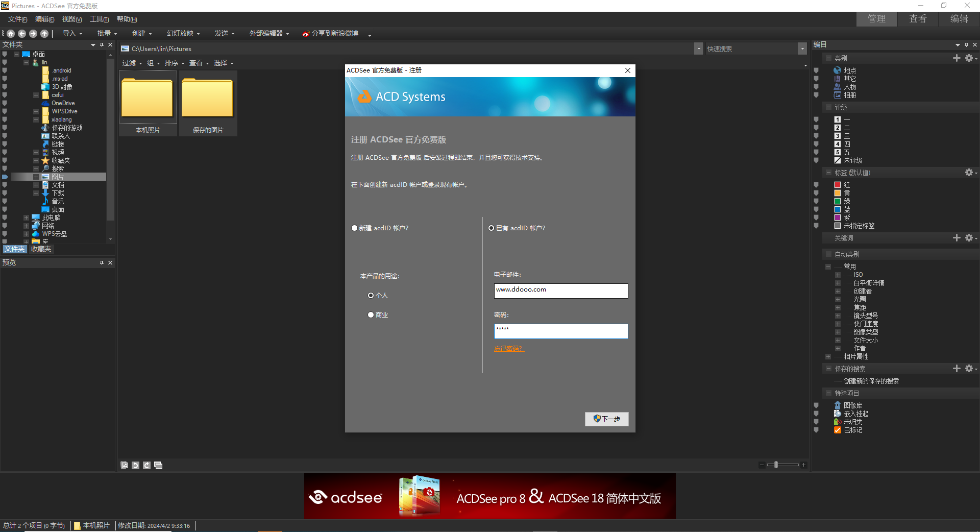Click the 忘记密码 forgot password link
980x532 pixels.
click(508, 349)
